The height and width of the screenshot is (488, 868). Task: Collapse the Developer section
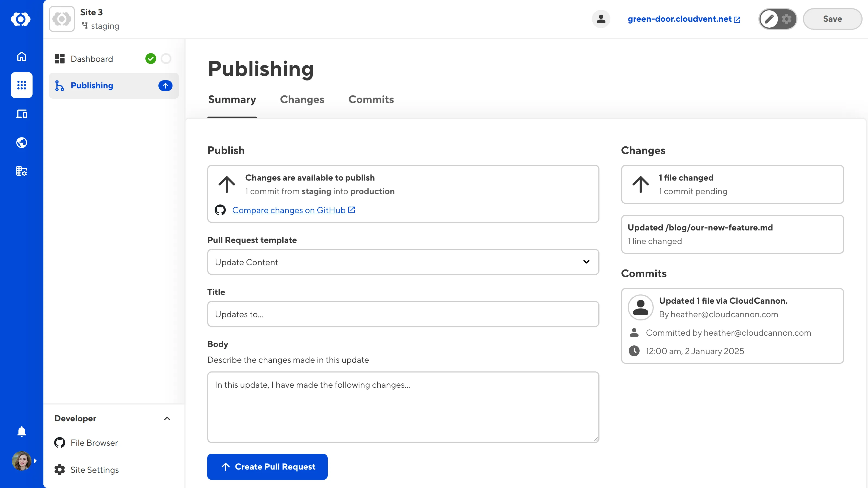click(x=167, y=419)
